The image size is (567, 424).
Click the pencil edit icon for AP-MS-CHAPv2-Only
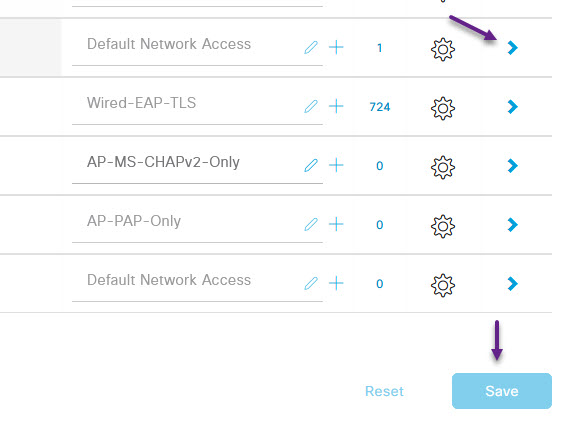tap(311, 166)
